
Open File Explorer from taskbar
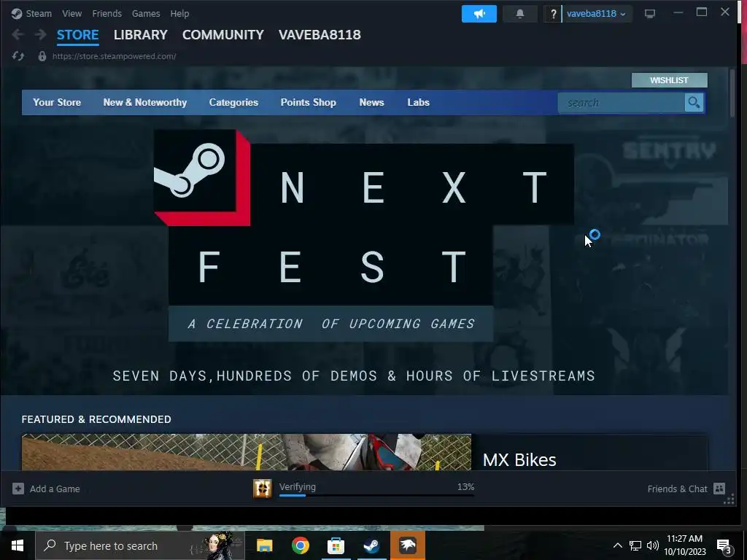click(264, 545)
